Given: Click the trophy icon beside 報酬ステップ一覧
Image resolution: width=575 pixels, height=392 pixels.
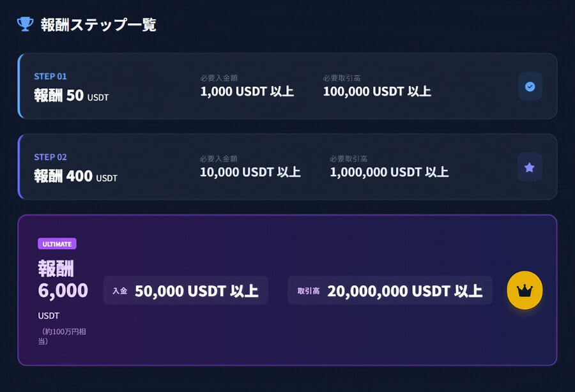Looking at the screenshot, I should 26,24.
